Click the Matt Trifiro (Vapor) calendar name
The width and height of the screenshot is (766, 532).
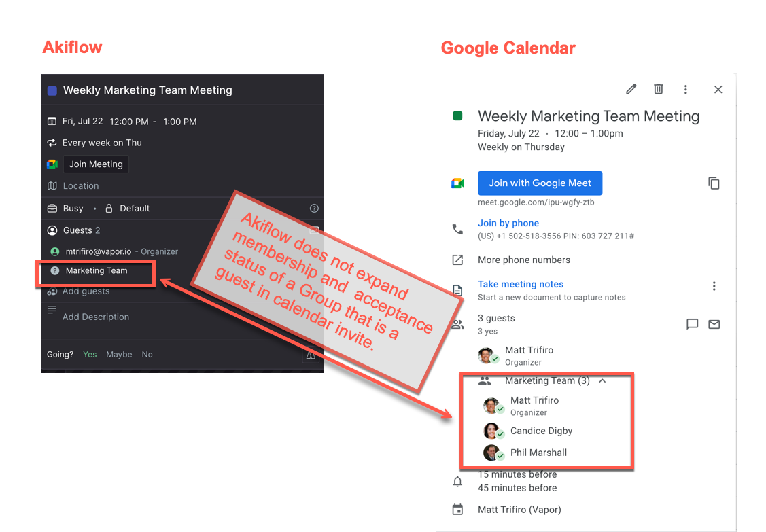pos(519,510)
